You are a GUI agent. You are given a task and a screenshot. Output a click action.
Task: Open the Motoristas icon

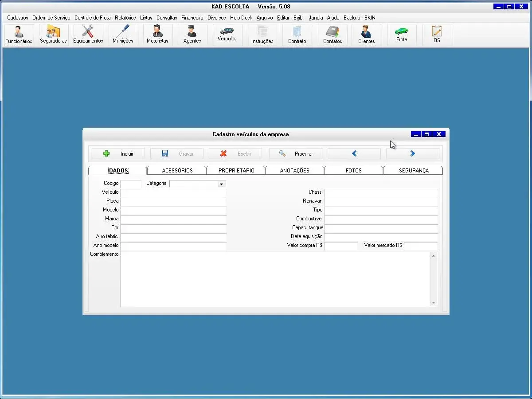[157, 35]
